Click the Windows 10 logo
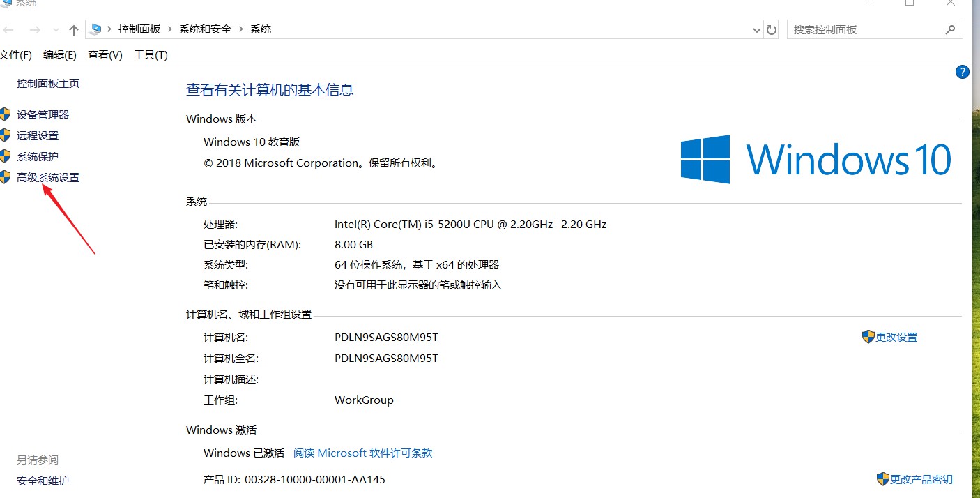 pos(816,159)
